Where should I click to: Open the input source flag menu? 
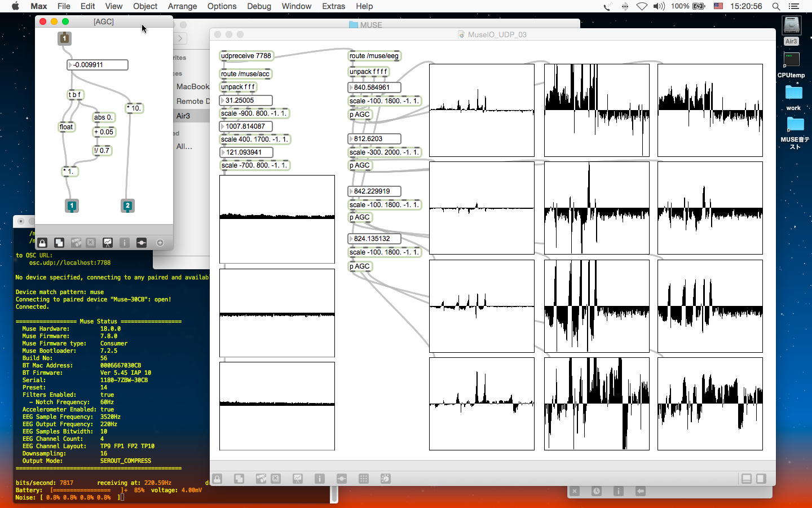(718, 6)
